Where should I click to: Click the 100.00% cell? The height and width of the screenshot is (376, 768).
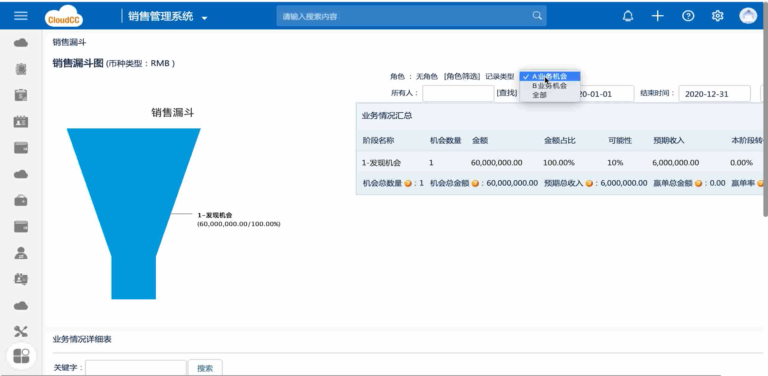559,163
